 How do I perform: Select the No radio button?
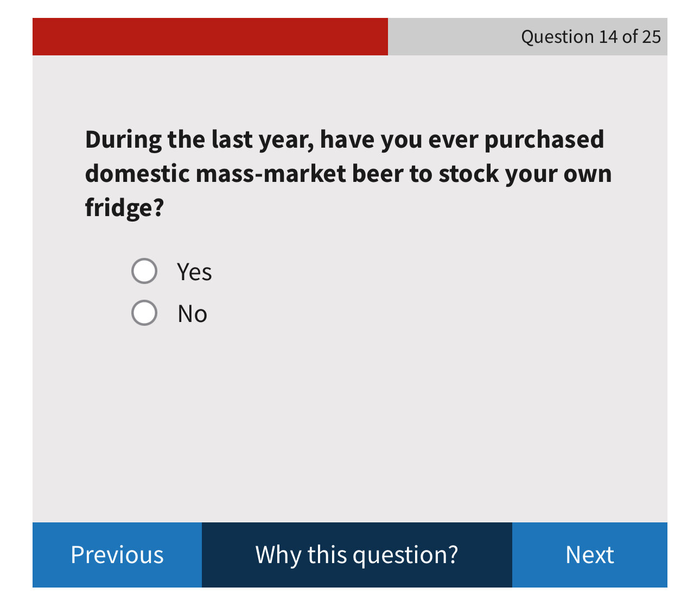pyautogui.click(x=144, y=313)
